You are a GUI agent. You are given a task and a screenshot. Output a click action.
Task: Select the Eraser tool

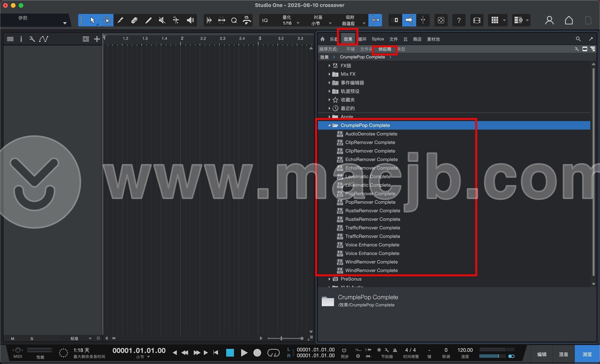click(x=134, y=20)
